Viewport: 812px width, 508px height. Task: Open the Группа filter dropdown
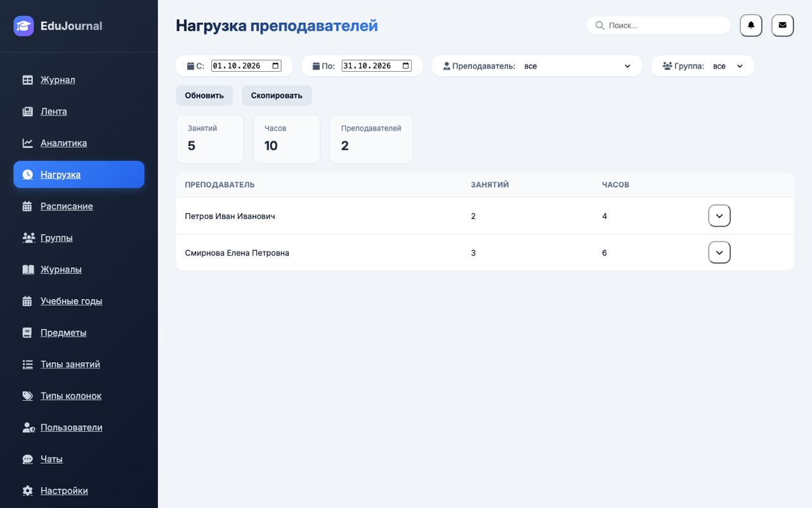click(728, 66)
